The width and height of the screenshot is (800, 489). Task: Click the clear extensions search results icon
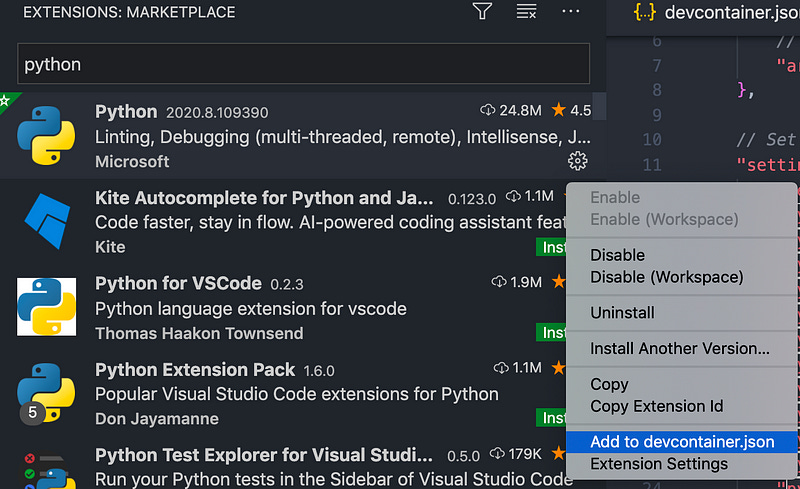click(x=526, y=12)
